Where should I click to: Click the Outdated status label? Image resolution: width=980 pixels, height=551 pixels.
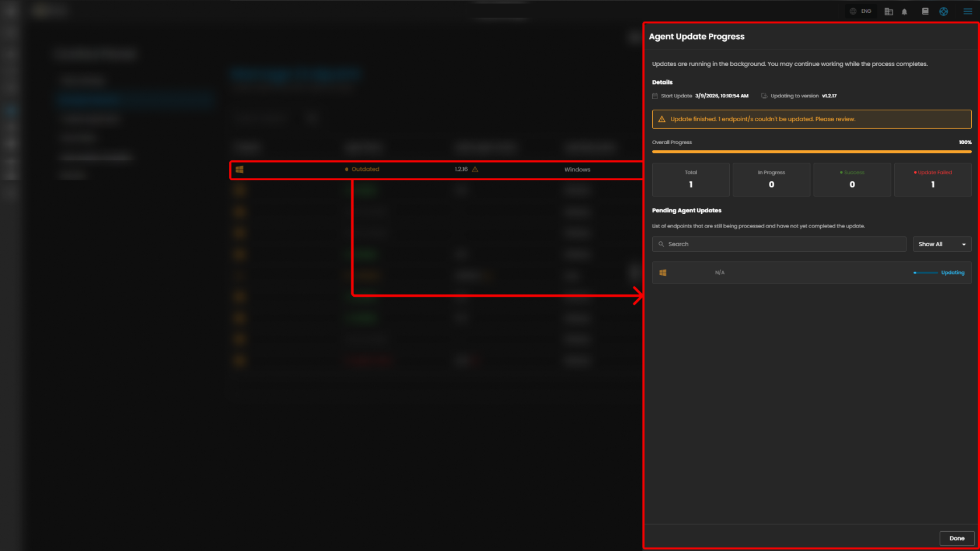tap(365, 170)
